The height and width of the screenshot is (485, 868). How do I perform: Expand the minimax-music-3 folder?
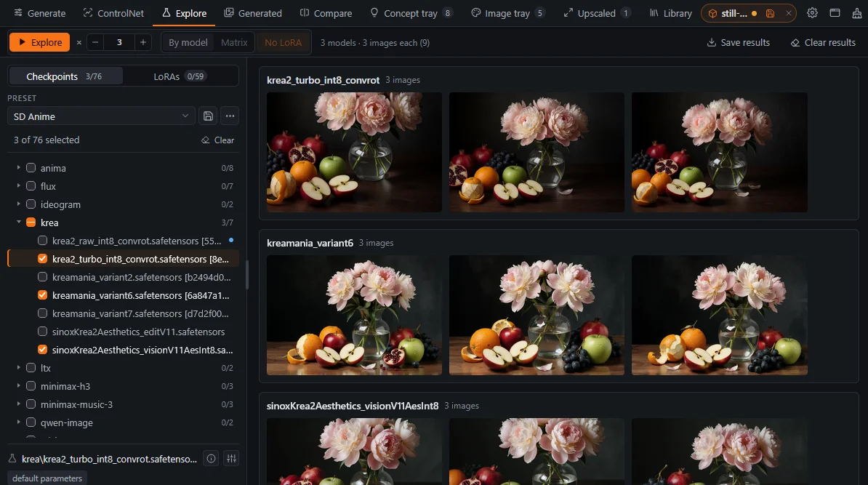(19, 404)
